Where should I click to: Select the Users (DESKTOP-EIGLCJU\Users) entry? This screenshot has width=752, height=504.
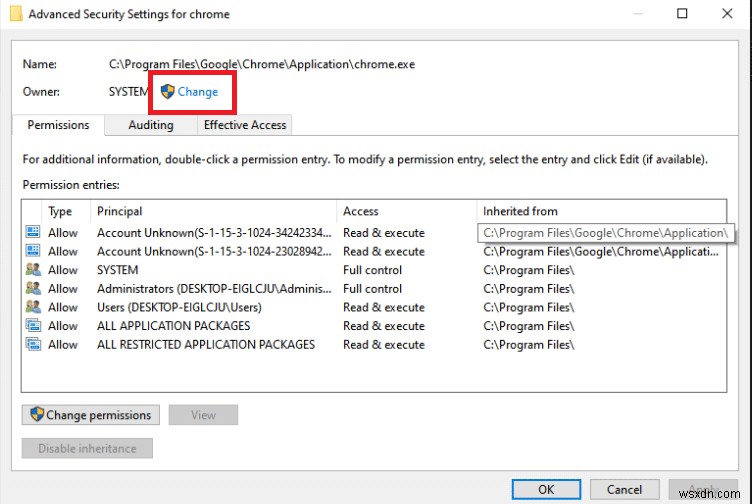coord(179,307)
